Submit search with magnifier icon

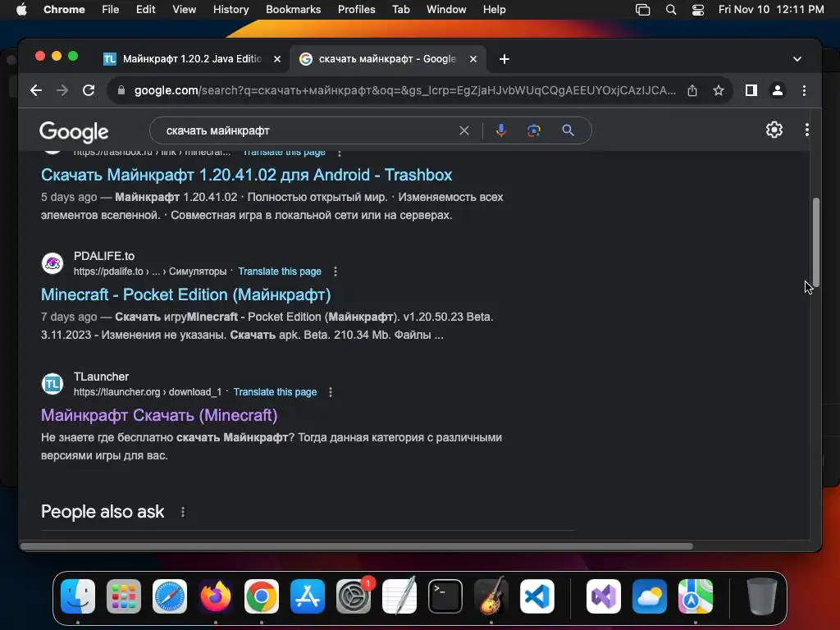click(x=568, y=130)
